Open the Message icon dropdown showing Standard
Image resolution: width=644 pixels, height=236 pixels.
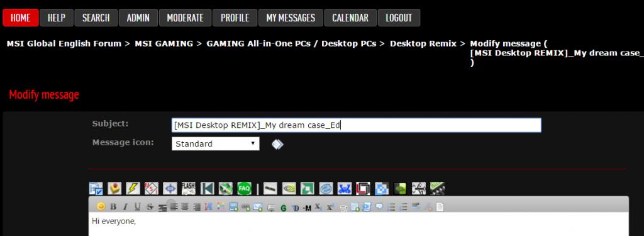[x=216, y=144]
